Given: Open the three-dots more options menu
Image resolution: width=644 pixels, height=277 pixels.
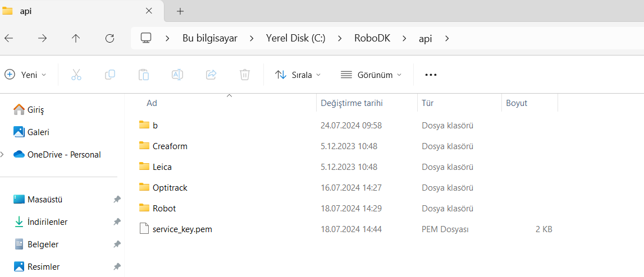Looking at the screenshot, I should tap(431, 75).
